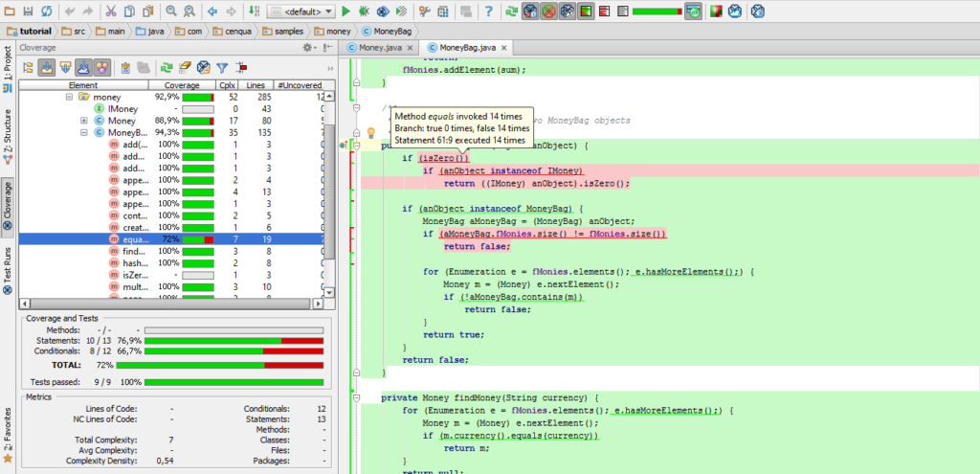
Task: Toggle the colored balls button in Cloverage toolbar
Action: [x=102, y=67]
